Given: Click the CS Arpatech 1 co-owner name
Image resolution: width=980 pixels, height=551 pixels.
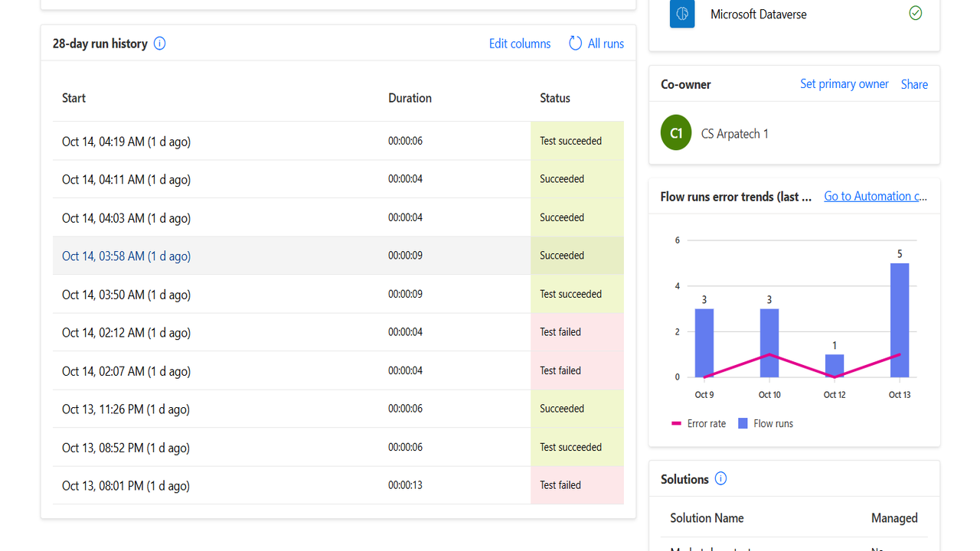Looking at the screenshot, I should (x=735, y=134).
